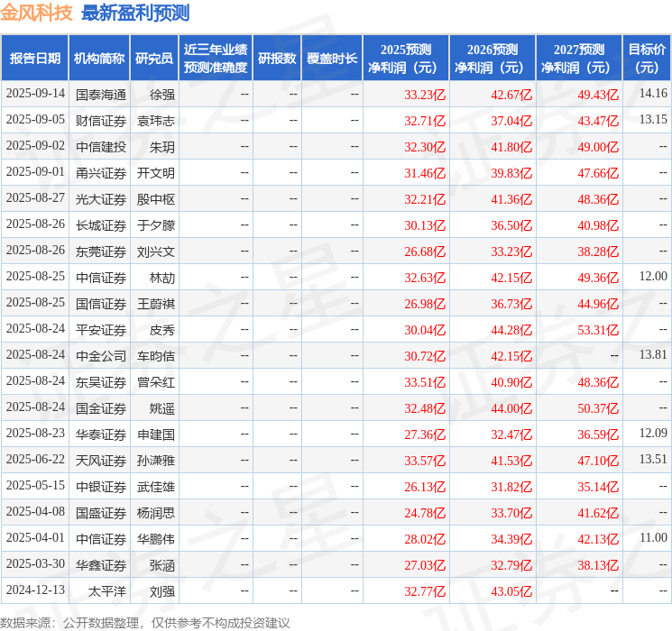The height and width of the screenshot is (631, 672).
Task: Select the date 2025-09-14
Action: click(35, 94)
